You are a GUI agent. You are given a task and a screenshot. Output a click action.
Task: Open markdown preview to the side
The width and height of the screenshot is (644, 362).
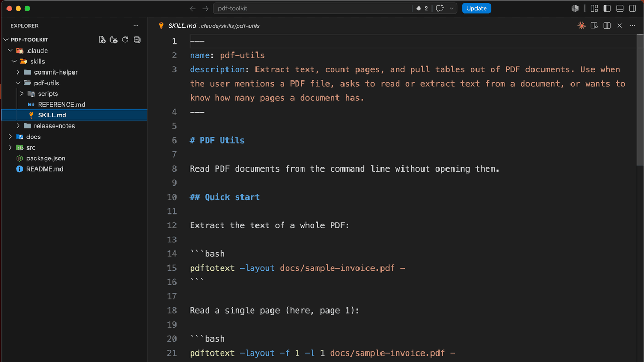[x=594, y=25]
